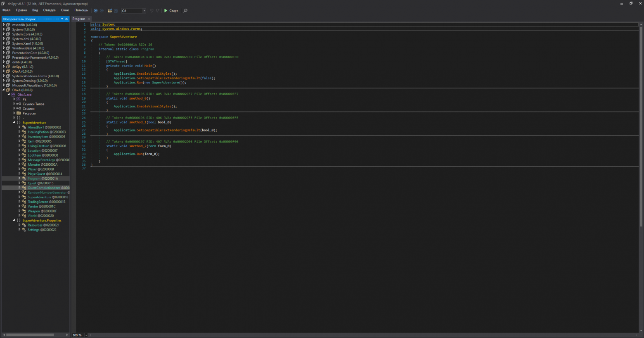This screenshot has width=644, height=338.
Task: Open the Вид menu
Action: [35, 10]
